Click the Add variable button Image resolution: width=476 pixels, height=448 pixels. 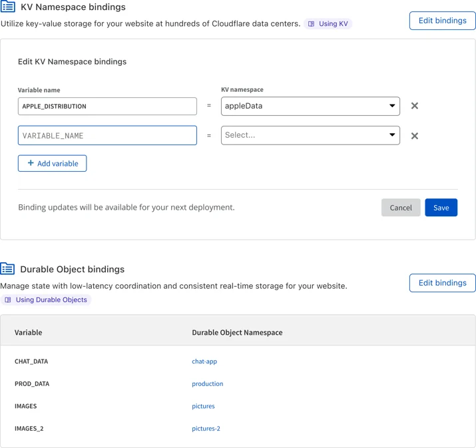[52, 163]
